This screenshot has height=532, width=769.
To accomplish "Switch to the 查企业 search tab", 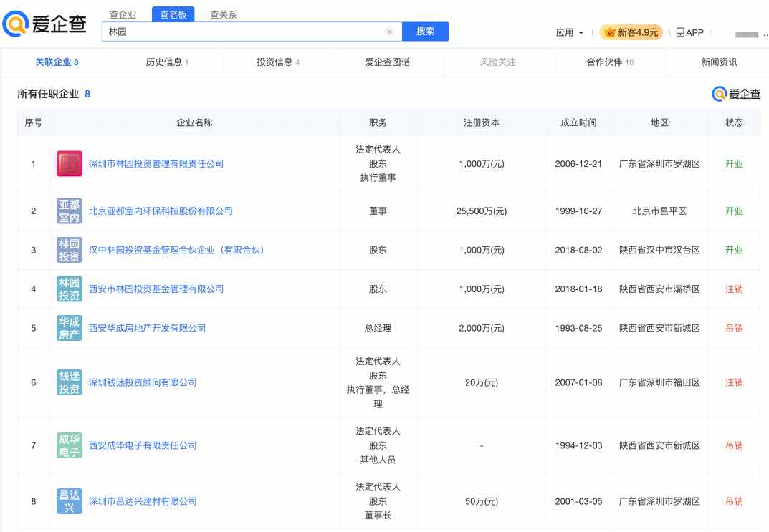I will pyautogui.click(x=123, y=15).
